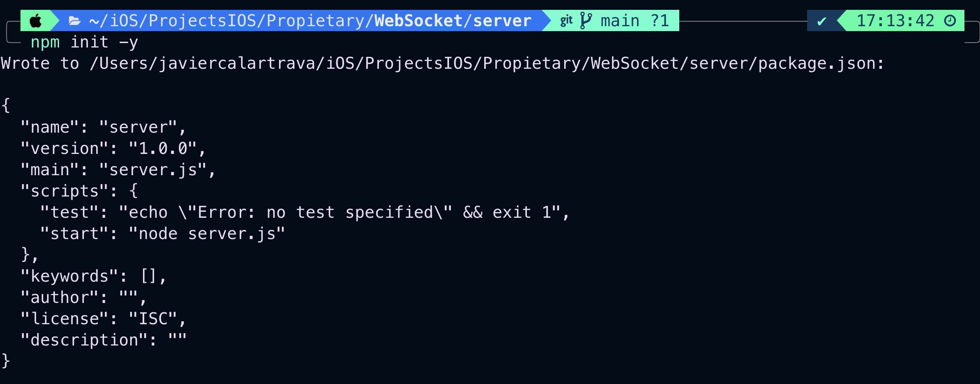Viewport: 980px width, 384px height.
Task: Click the "node server.js" start script value
Action: [207, 234]
